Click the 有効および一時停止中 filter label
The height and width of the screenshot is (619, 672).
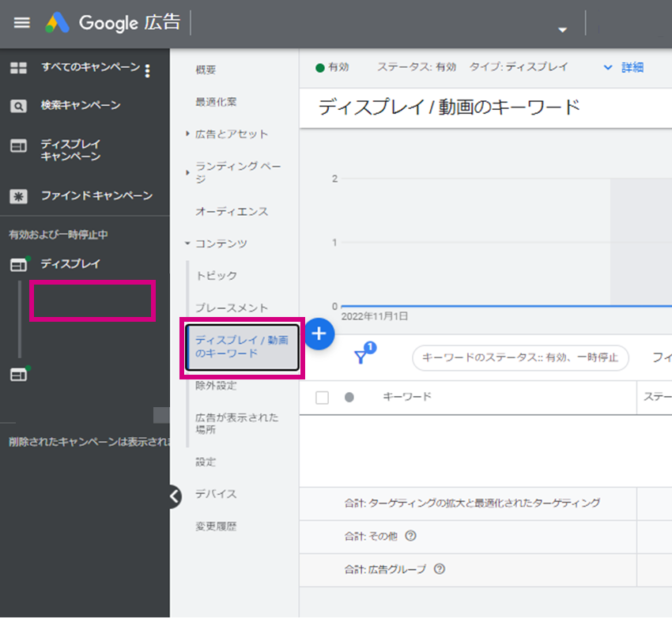[x=59, y=235]
